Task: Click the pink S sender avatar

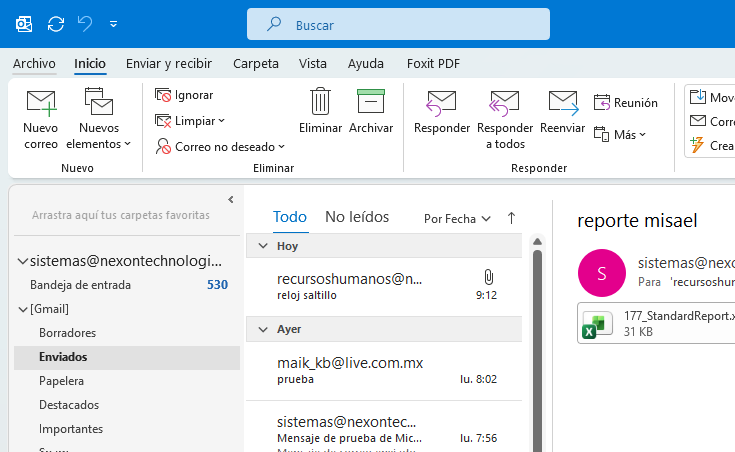Action: (601, 273)
